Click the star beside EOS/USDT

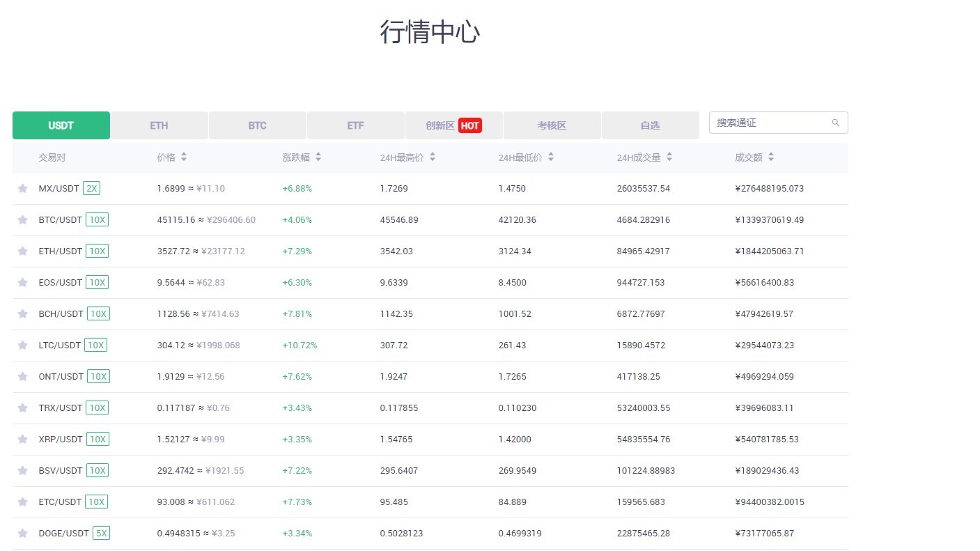pyautogui.click(x=22, y=282)
